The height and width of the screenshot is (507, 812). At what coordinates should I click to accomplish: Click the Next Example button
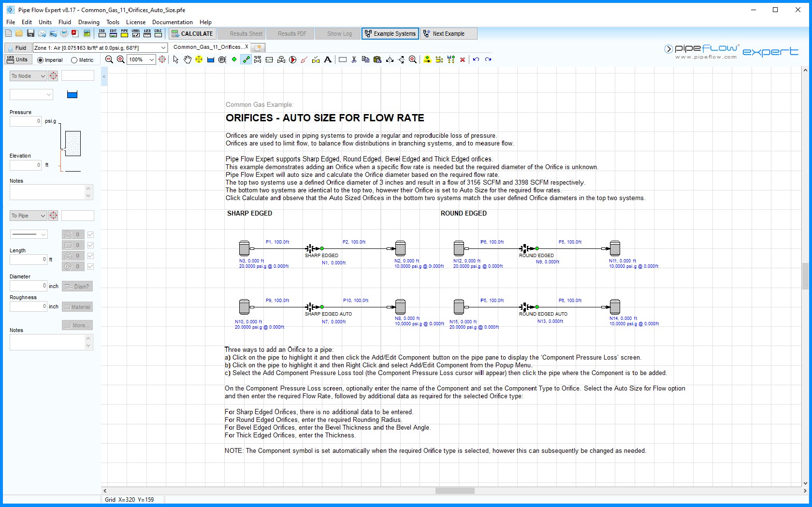[x=449, y=33]
